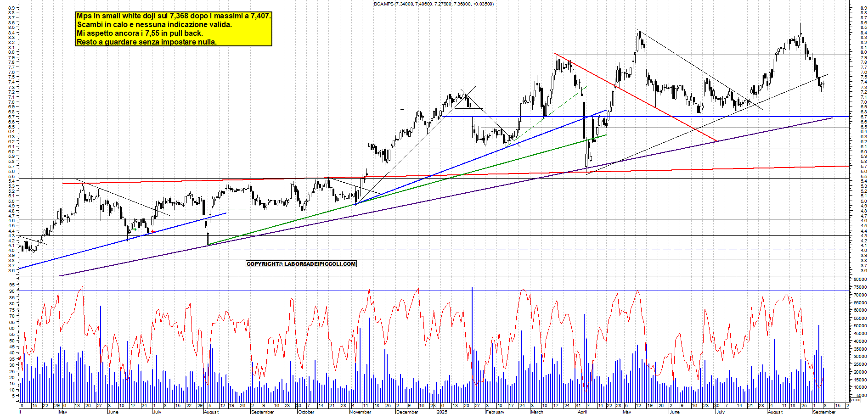
Task: Click the 95 value on oscillator scale
Action: click(x=11, y=285)
